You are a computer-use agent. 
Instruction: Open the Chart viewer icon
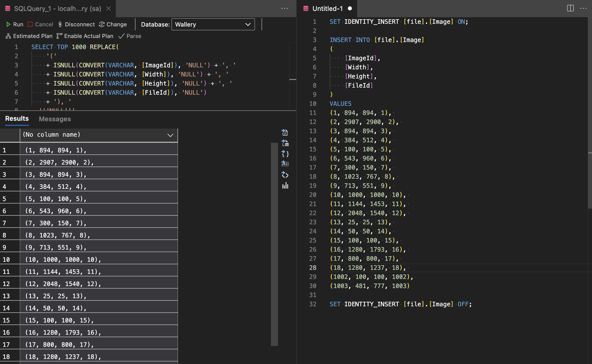pyautogui.click(x=285, y=186)
